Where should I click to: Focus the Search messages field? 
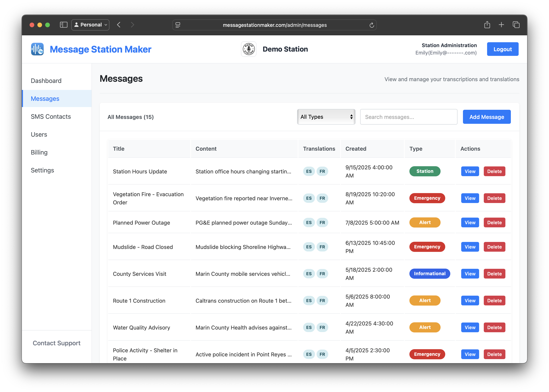[x=408, y=117]
